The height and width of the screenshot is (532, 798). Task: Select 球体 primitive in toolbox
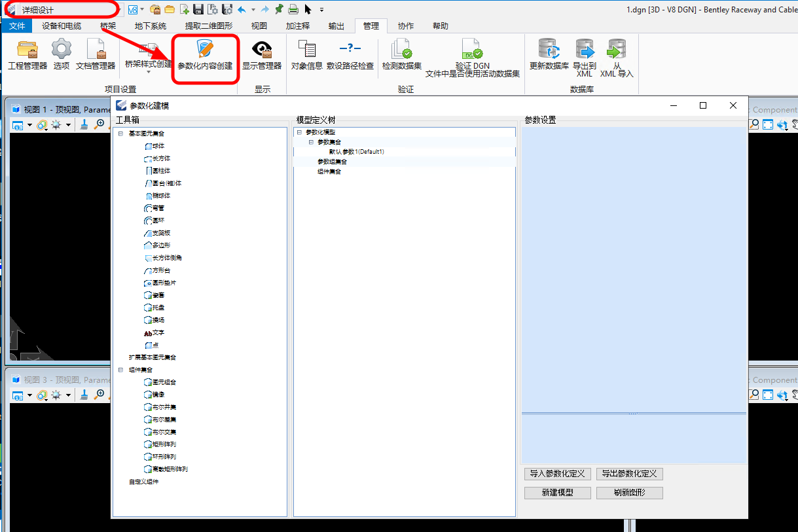point(154,146)
